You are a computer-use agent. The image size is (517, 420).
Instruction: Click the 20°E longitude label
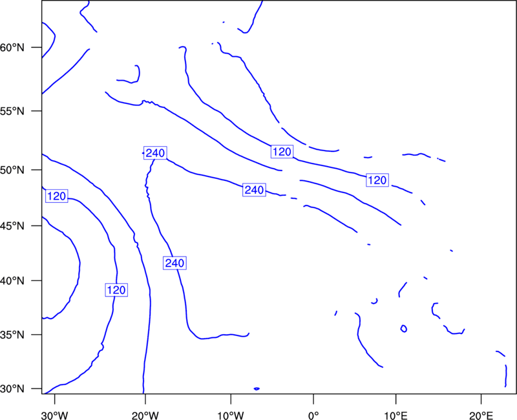coord(481,415)
